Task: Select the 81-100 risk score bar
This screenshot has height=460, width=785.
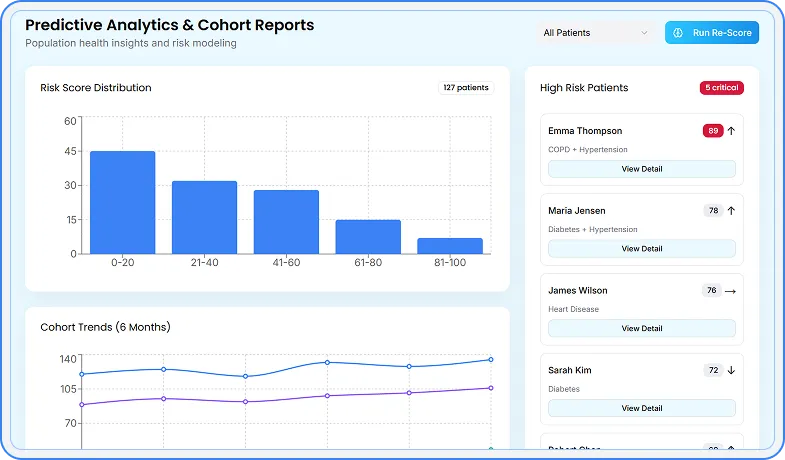Action: pyautogui.click(x=450, y=246)
